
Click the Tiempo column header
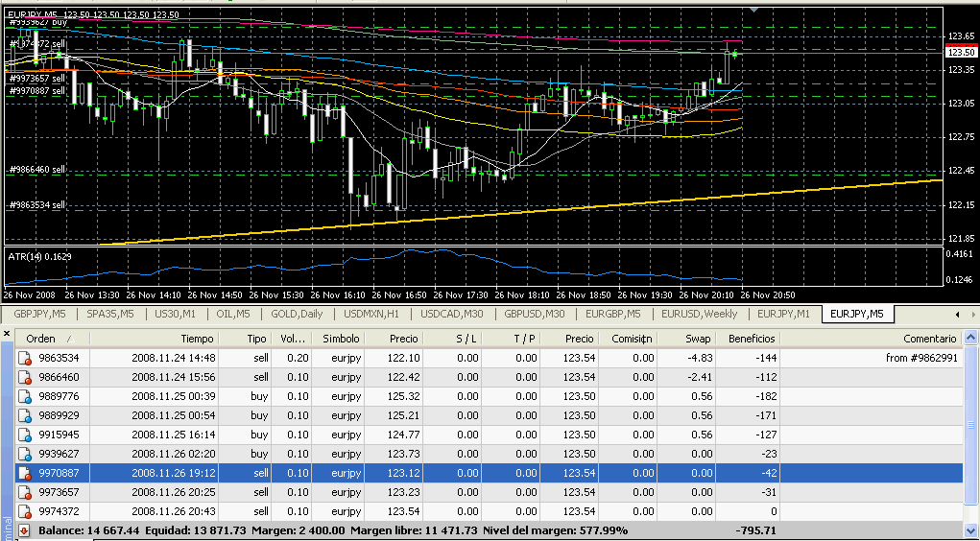click(197, 339)
